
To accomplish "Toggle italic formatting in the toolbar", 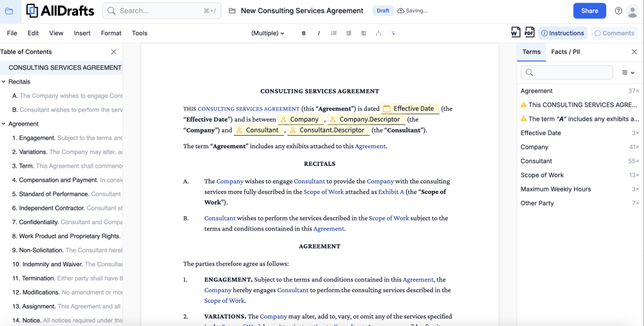I will click(319, 33).
